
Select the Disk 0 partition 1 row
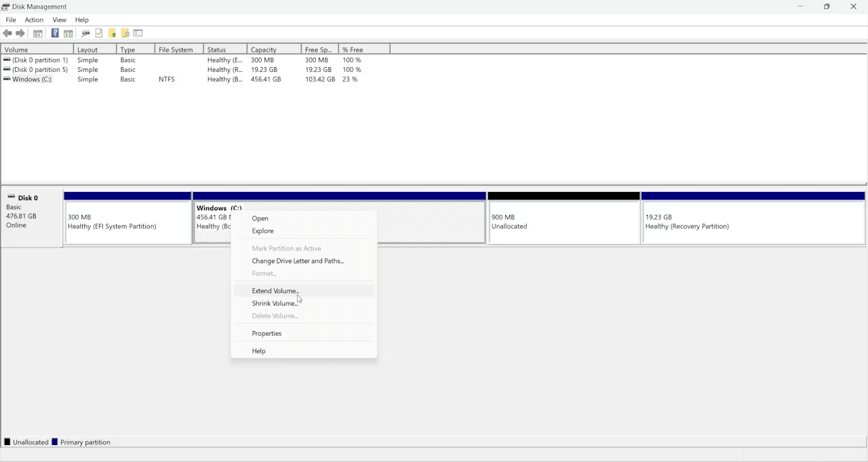37,60
